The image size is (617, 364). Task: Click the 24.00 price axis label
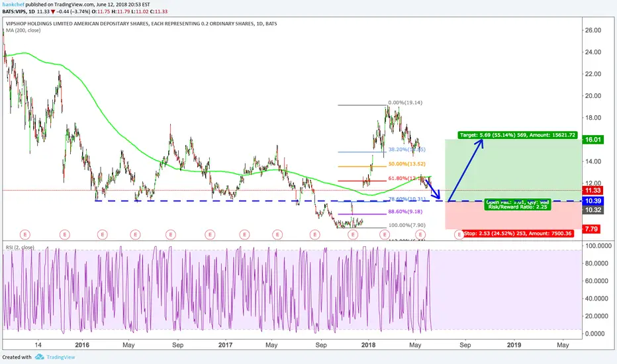point(593,52)
